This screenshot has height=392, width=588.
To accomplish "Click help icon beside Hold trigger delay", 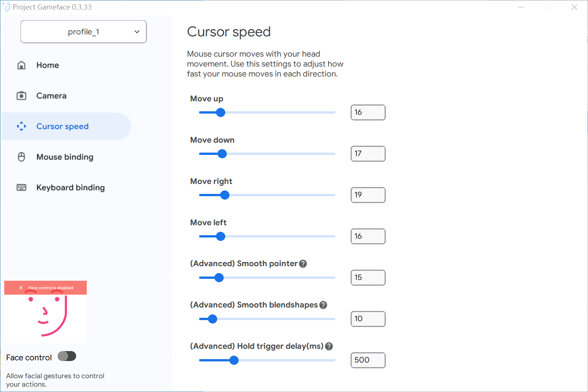I will tap(329, 346).
